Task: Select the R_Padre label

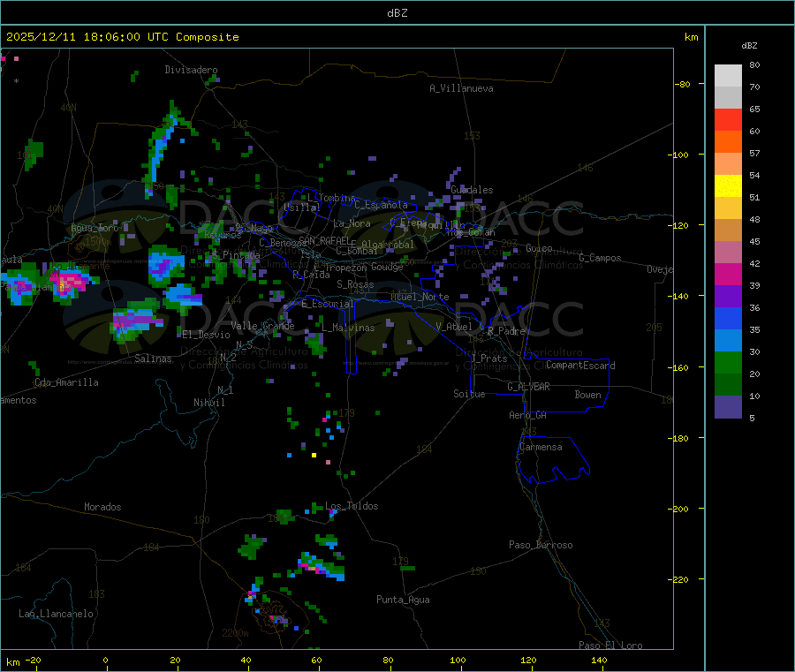Action: coord(506,331)
